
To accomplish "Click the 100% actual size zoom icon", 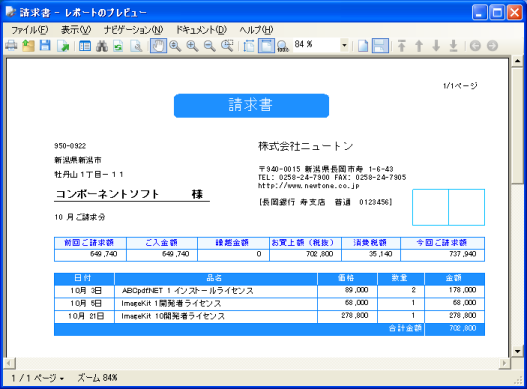I will pos(283,46).
